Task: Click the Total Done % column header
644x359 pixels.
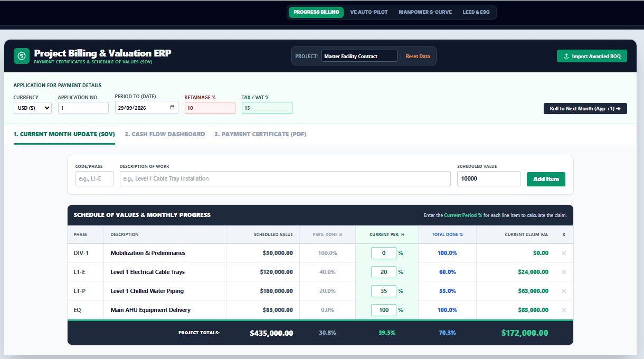Action: pyautogui.click(x=447, y=234)
